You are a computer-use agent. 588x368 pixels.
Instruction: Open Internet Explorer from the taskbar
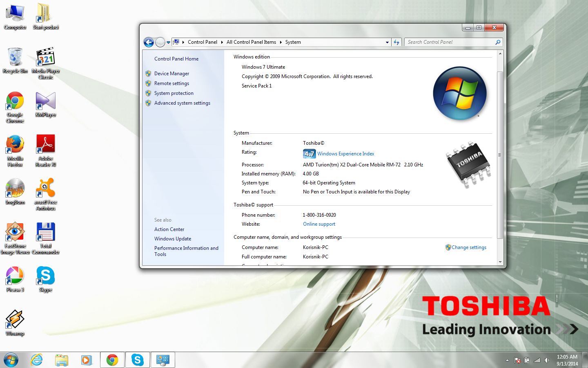pos(37,360)
